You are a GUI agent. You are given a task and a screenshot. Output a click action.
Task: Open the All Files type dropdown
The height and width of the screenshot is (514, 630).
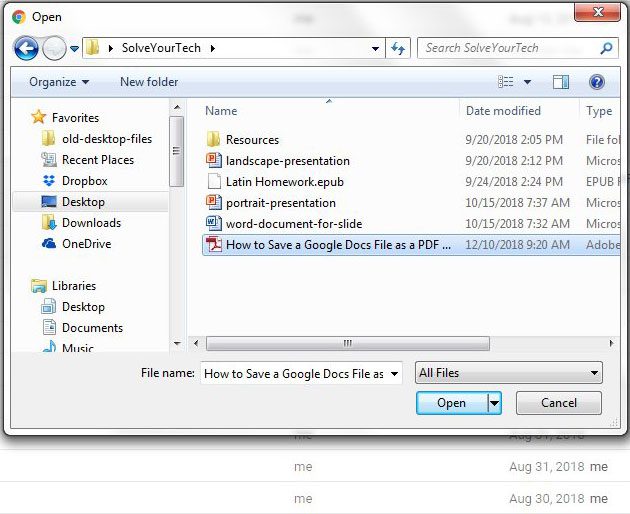tap(509, 373)
